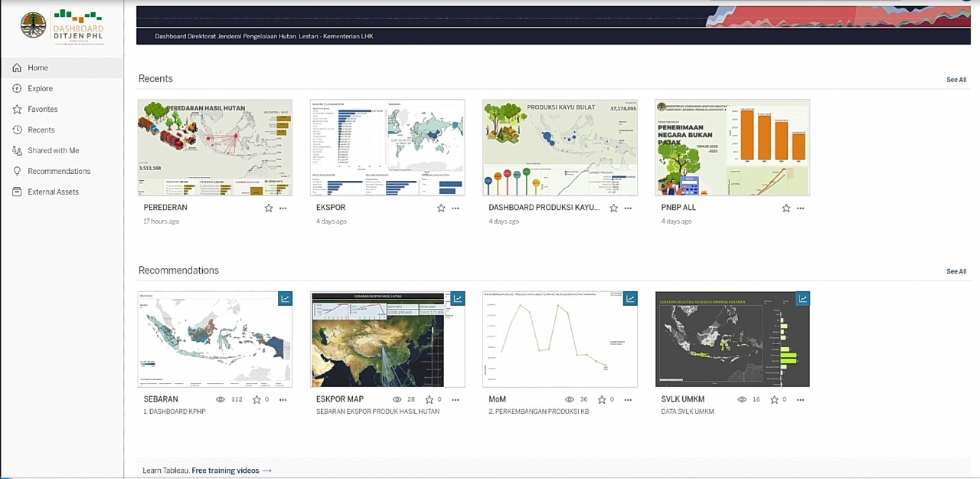Open more actions menu for MoM
Image resolution: width=980 pixels, height=479 pixels.
629,399
